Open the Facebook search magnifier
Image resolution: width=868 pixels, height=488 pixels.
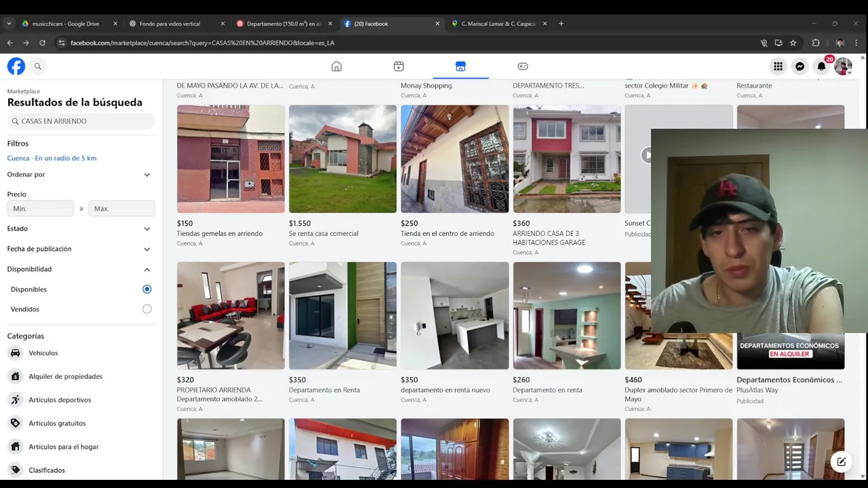coord(38,66)
